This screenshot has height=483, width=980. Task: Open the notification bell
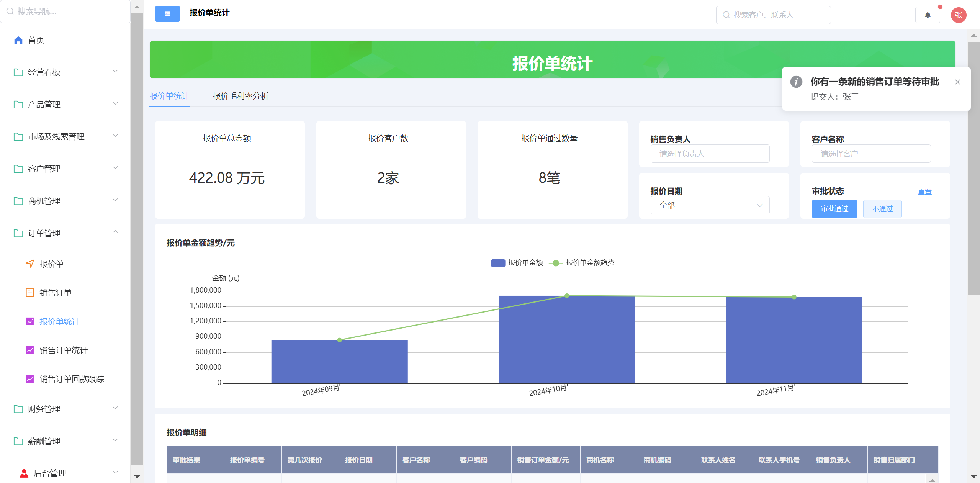coord(928,15)
